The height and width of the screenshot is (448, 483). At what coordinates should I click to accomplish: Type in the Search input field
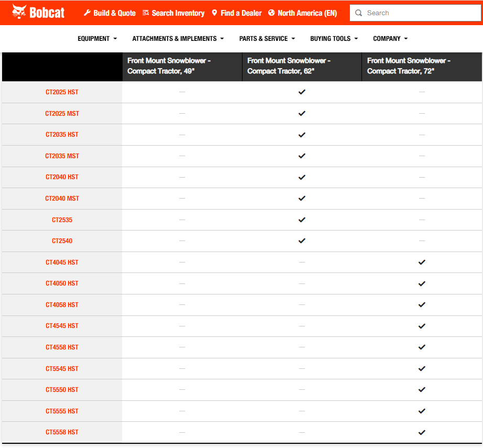tap(419, 13)
